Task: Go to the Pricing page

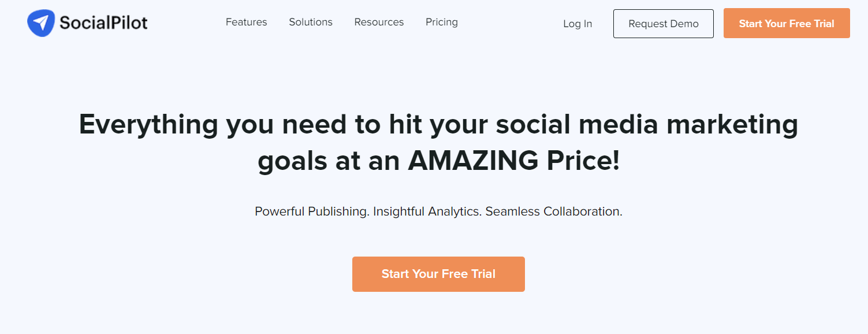Action: coord(442,23)
